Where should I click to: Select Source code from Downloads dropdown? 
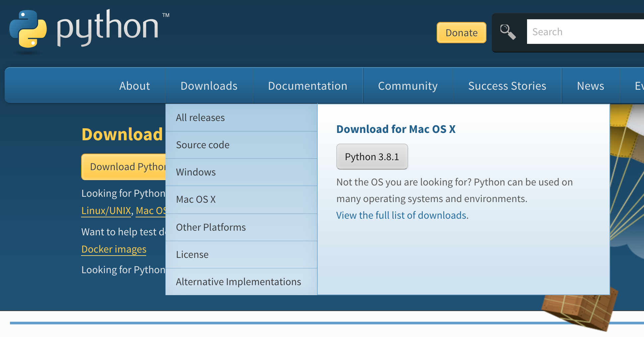tap(241, 145)
